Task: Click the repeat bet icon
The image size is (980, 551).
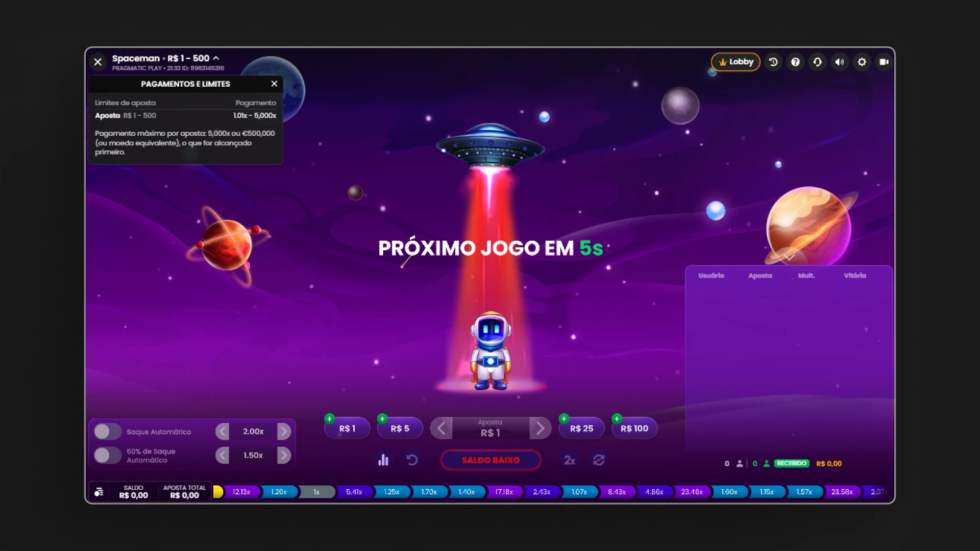Action: (x=600, y=460)
